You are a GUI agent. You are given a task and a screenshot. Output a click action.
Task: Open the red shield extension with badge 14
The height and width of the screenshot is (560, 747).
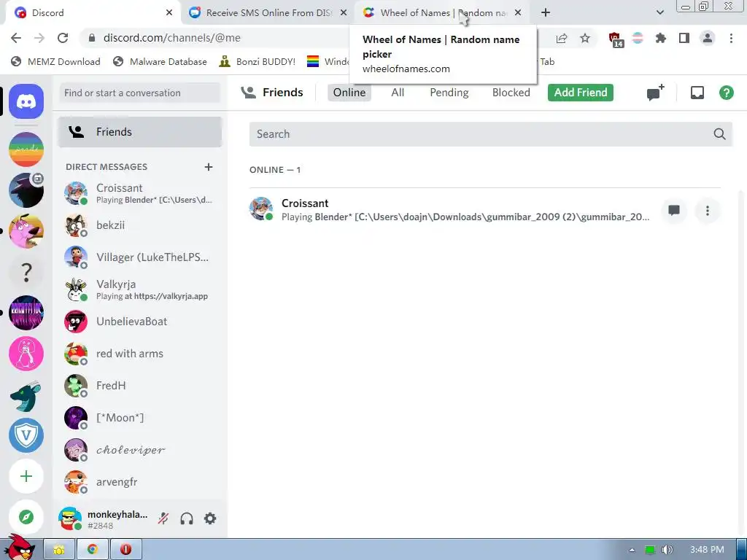615,39
